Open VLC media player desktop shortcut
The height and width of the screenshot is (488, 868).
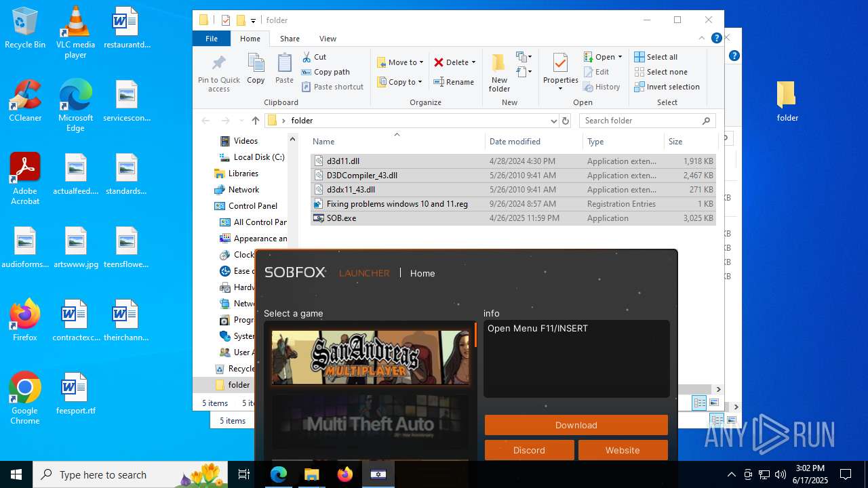[75, 32]
